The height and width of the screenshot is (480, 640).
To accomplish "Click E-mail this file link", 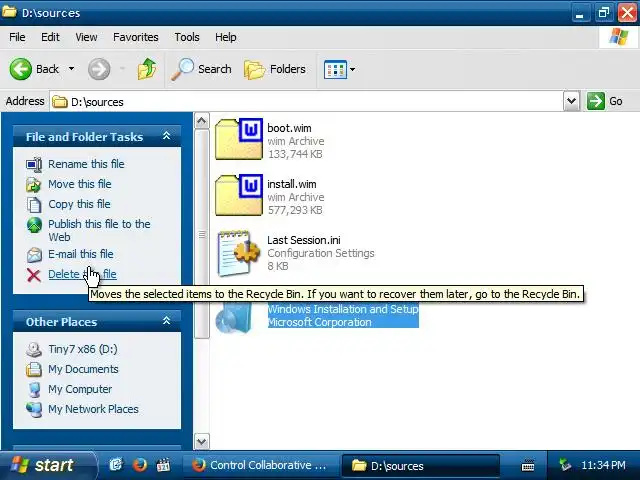I will [x=81, y=254].
